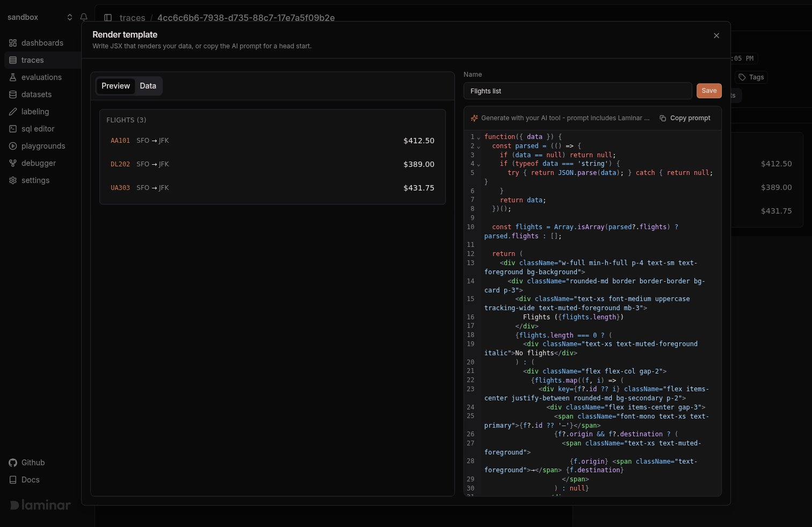The image size is (812, 527).
Task: Click the Tags label icon
Action: 742,77
